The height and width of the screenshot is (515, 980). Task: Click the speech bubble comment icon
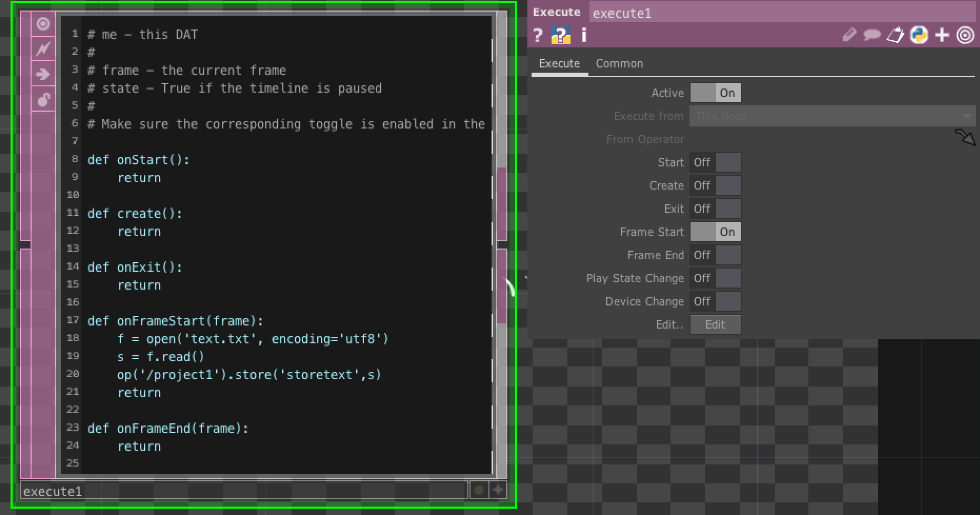[872, 35]
